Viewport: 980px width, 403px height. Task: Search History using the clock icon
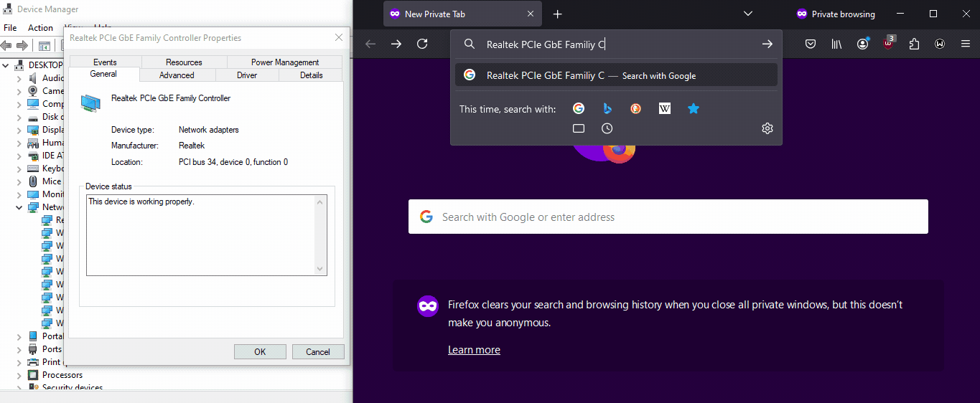pyautogui.click(x=607, y=128)
